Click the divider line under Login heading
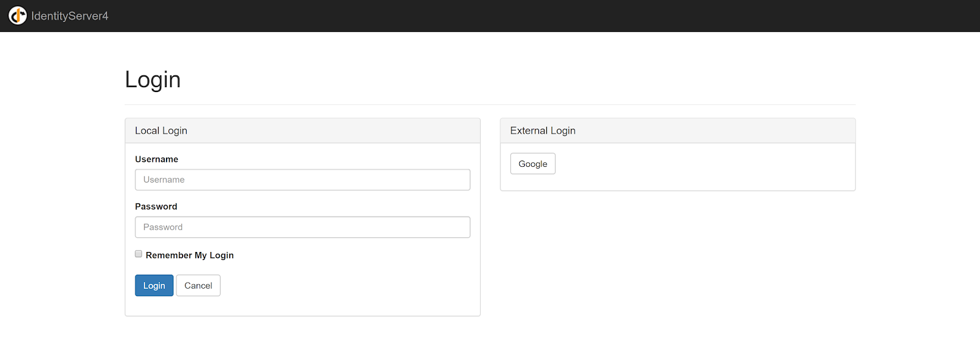980x339 pixels. [x=490, y=105]
